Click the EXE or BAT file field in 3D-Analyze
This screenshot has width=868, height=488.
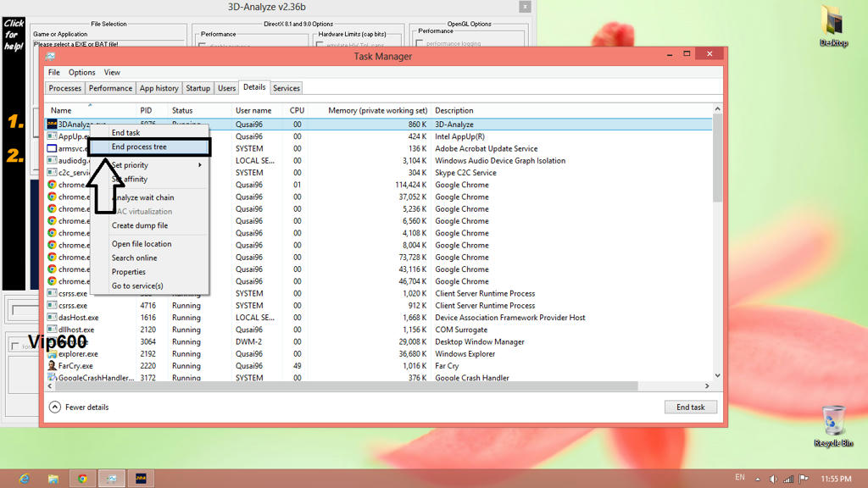coord(108,44)
